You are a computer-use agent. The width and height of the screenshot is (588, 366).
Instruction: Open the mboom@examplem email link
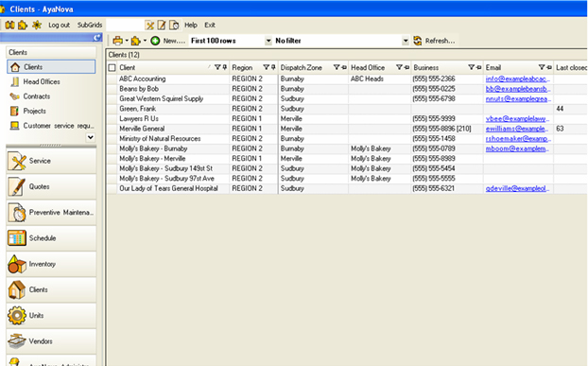[517, 148]
